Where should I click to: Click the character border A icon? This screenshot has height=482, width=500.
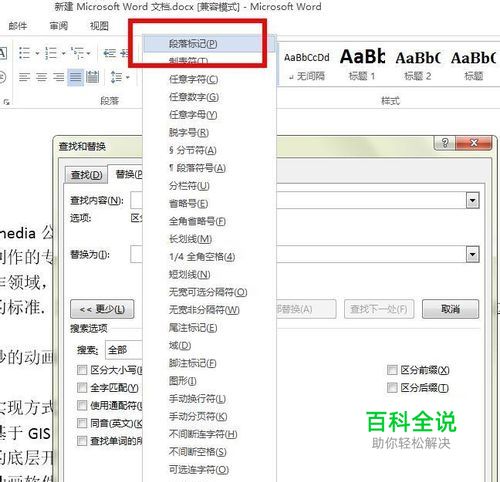(3, 53)
